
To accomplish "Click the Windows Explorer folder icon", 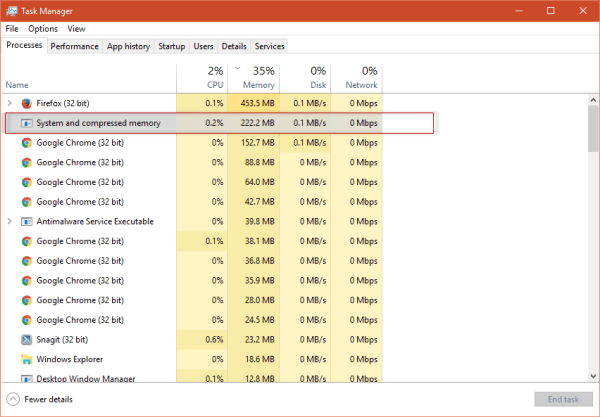I will click(x=26, y=360).
